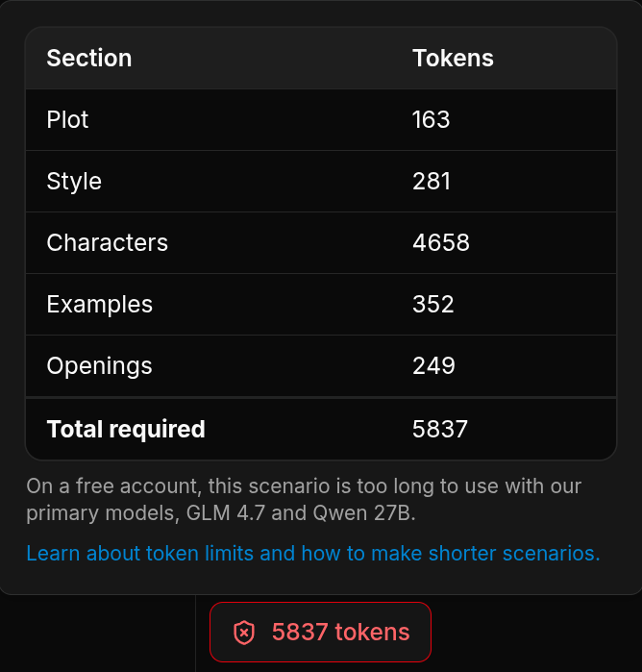The height and width of the screenshot is (672, 642).
Task: Click the Tokens column header
Action: [453, 58]
